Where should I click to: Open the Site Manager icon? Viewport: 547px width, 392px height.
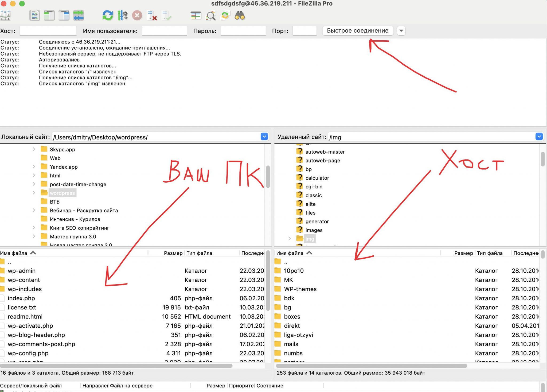point(5,15)
